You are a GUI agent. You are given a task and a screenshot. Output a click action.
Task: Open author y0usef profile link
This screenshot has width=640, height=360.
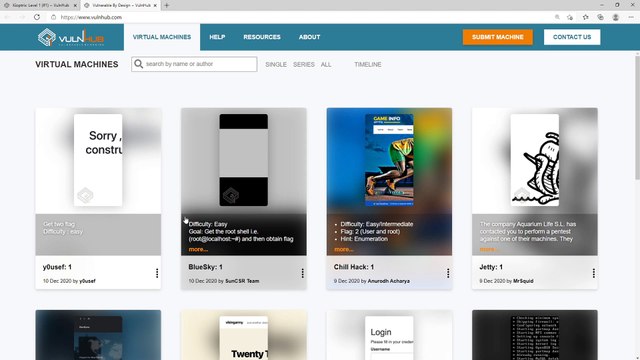click(87, 281)
